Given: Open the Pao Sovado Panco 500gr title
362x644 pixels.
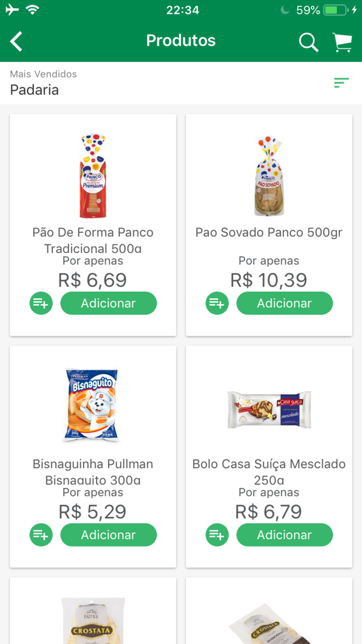Looking at the screenshot, I should point(269,232).
